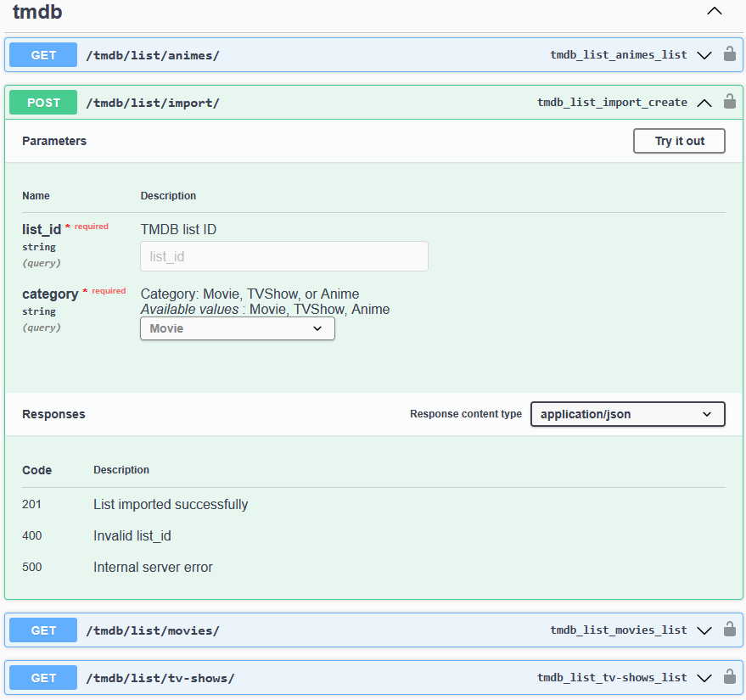Click response code 201
Image resolution: width=746 pixels, height=700 pixels.
pyautogui.click(x=31, y=504)
